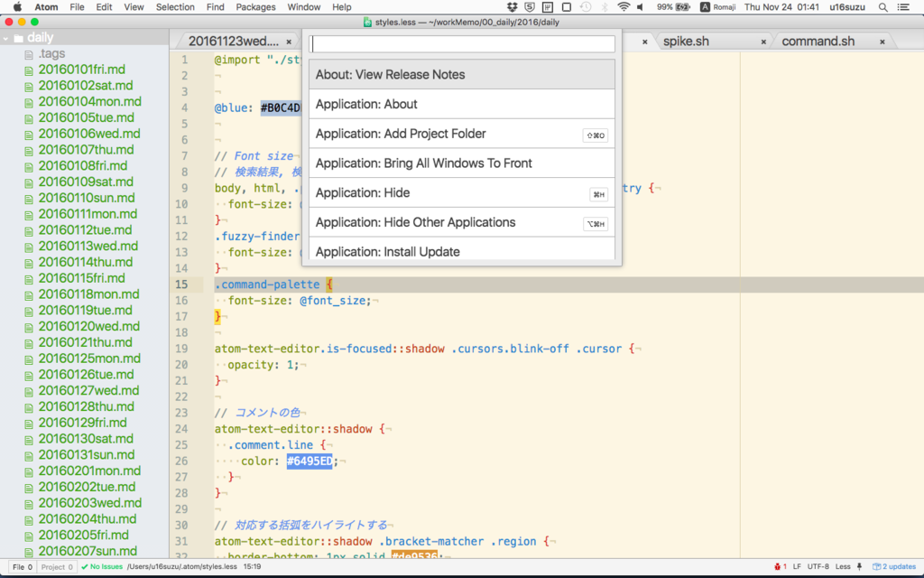Screen dimensions: 924x578
Task: Click the Bluetooth icon in menu bar
Action: [x=605, y=7]
